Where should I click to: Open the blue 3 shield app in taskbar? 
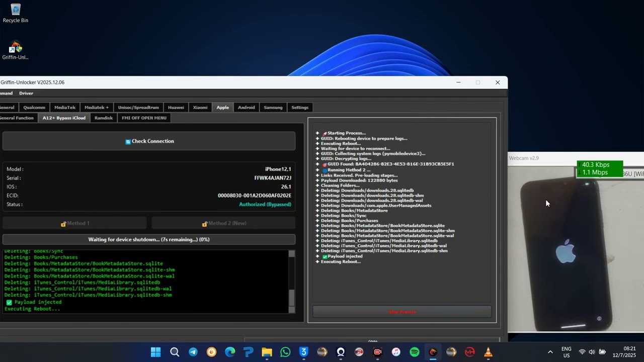(x=303, y=352)
